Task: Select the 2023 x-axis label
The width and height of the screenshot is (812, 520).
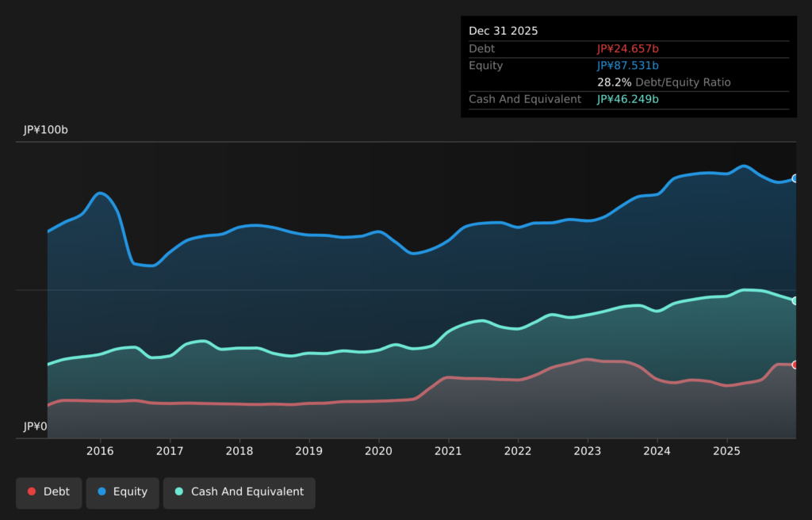Action: tap(588, 451)
